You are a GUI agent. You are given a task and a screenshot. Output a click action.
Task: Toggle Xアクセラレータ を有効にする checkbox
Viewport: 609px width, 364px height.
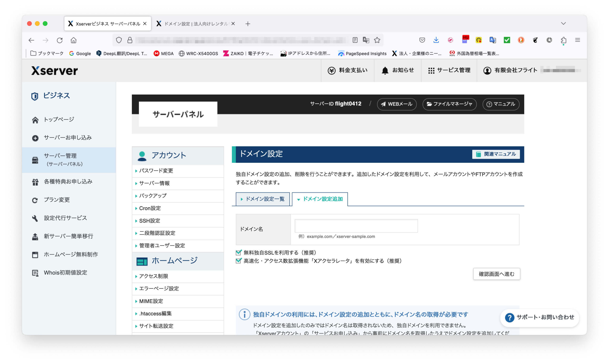(238, 261)
